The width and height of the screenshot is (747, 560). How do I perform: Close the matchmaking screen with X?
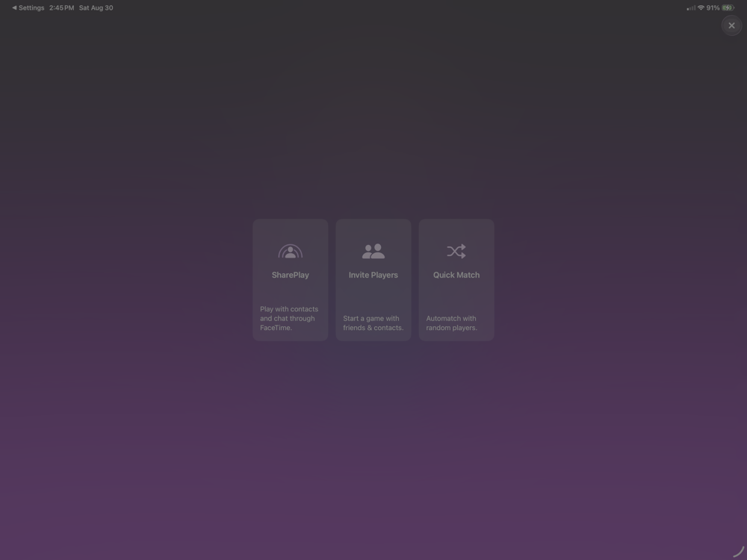tap(731, 25)
